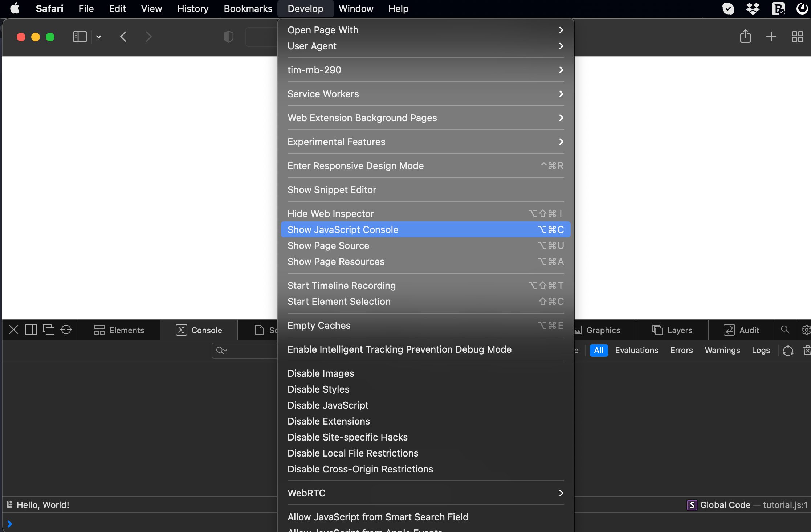Screen dimensions: 811x532
Task: Toggle Disable Cross-Origin Restrictions option
Action: pos(360,469)
